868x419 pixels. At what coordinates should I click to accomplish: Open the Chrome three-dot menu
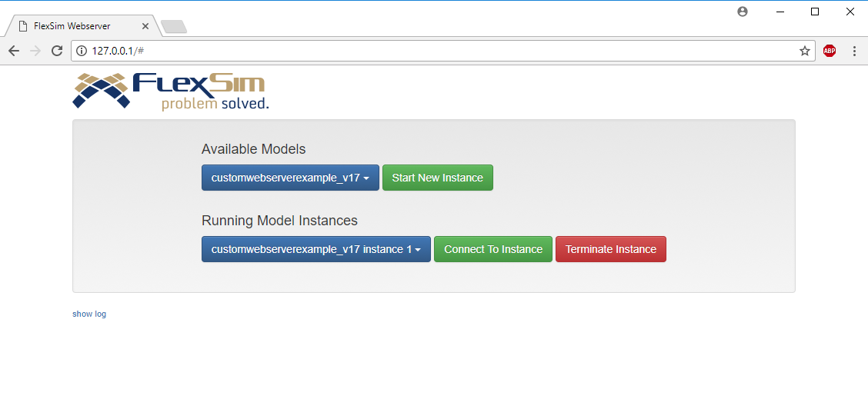854,51
